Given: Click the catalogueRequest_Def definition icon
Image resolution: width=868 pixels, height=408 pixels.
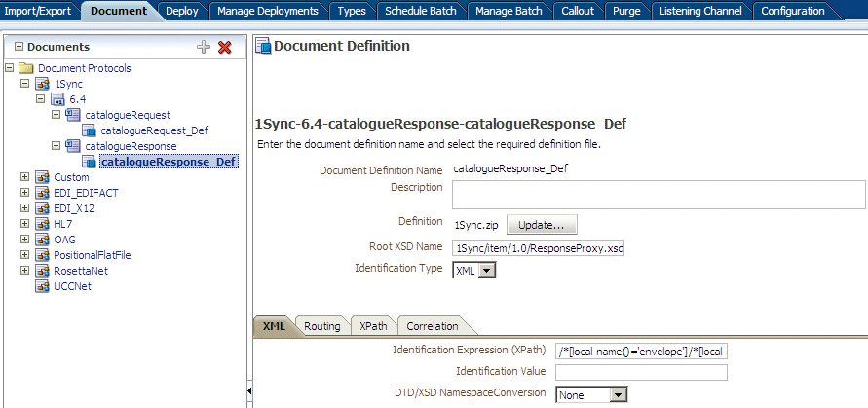Looking at the screenshot, I should coord(90,130).
